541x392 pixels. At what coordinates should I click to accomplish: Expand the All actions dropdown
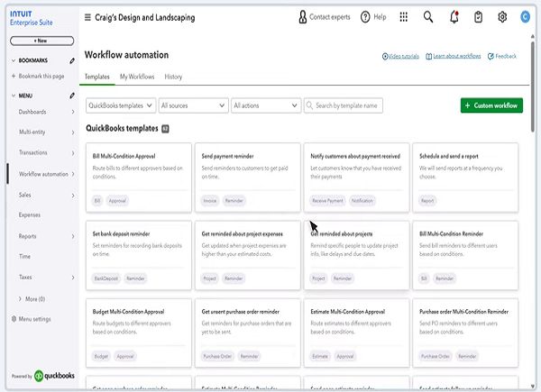click(264, 105)
